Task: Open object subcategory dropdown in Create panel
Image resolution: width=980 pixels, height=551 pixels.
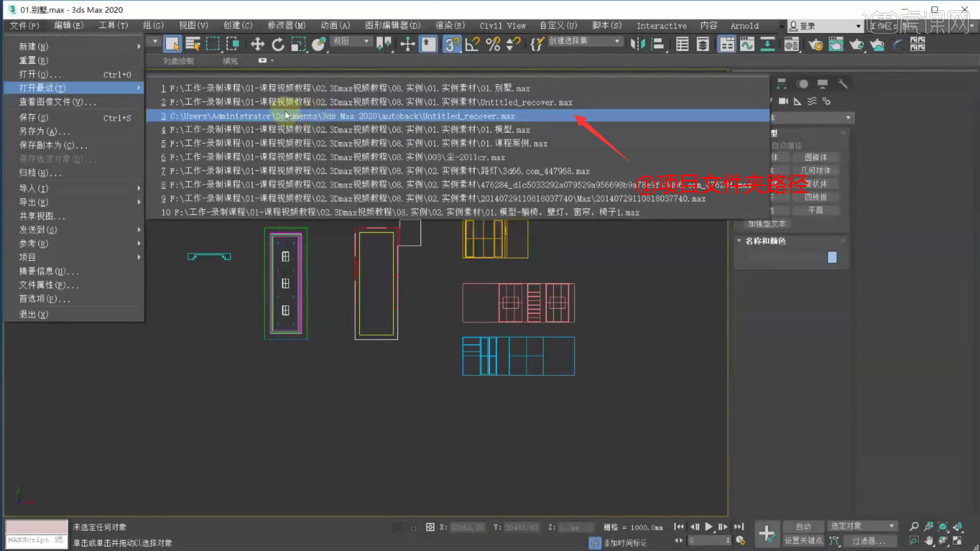Action: click(812, 118)
